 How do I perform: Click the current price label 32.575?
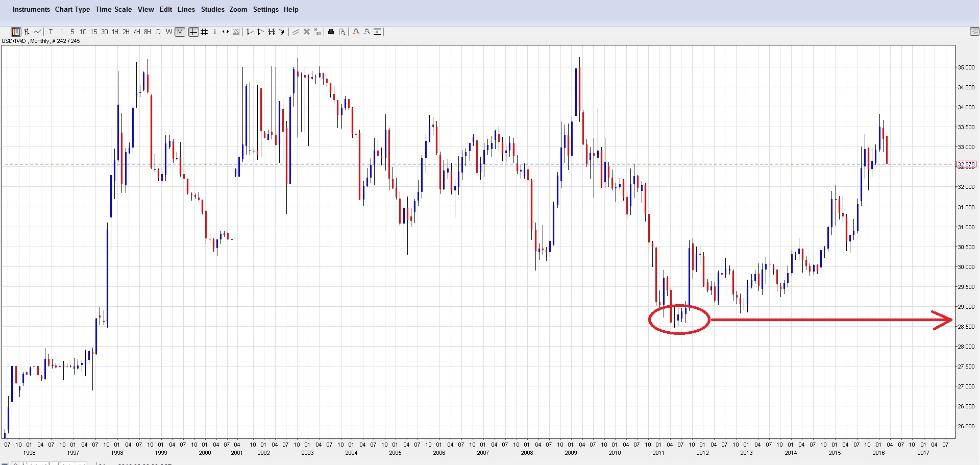966,164
